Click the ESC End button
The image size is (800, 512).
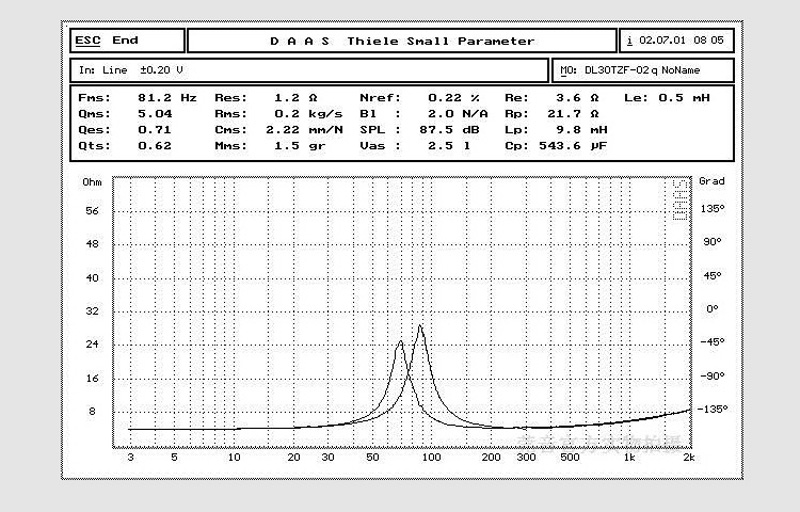[127, 40]
